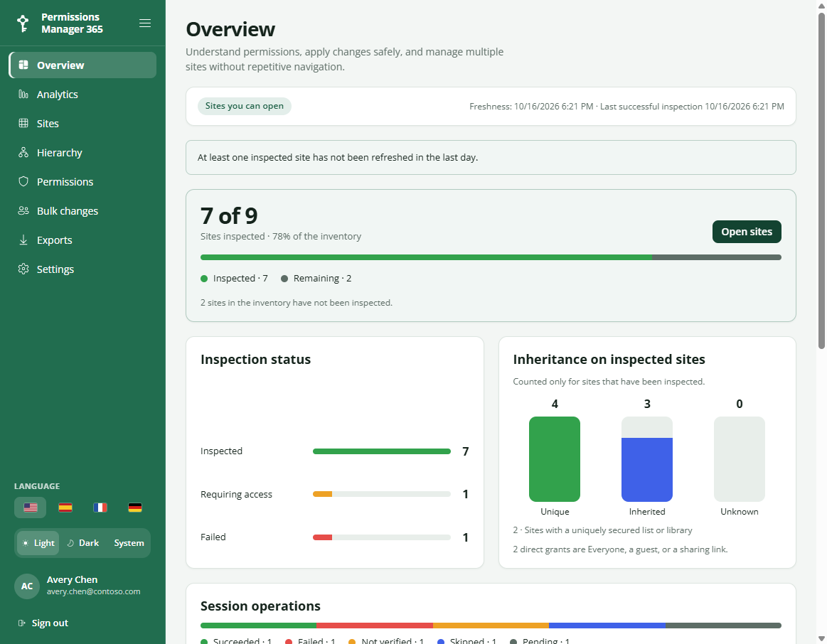
Task: Click the green Unique inheritance column
Action: coord(555,459)
